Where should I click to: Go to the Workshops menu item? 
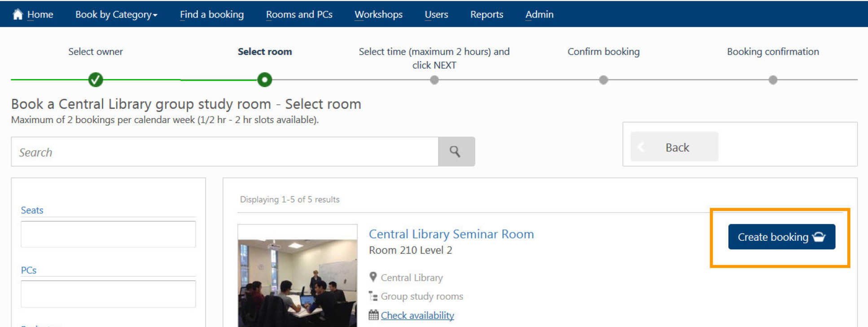click(x=378, y=14)
